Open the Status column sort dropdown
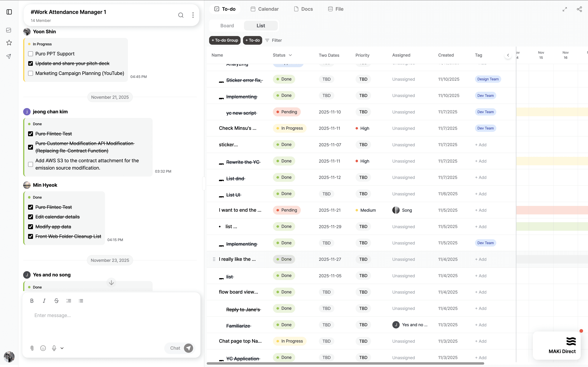588x367 pixels. (290, 55)
